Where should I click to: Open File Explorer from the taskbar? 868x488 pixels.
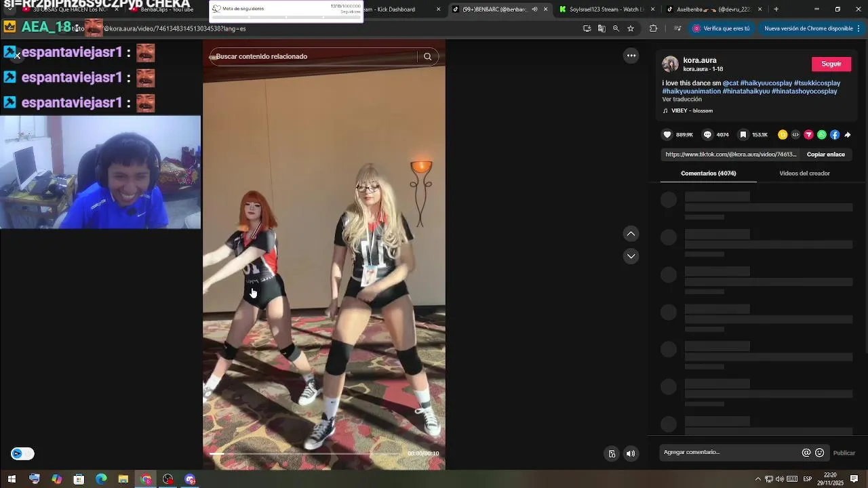pos(123,479)
